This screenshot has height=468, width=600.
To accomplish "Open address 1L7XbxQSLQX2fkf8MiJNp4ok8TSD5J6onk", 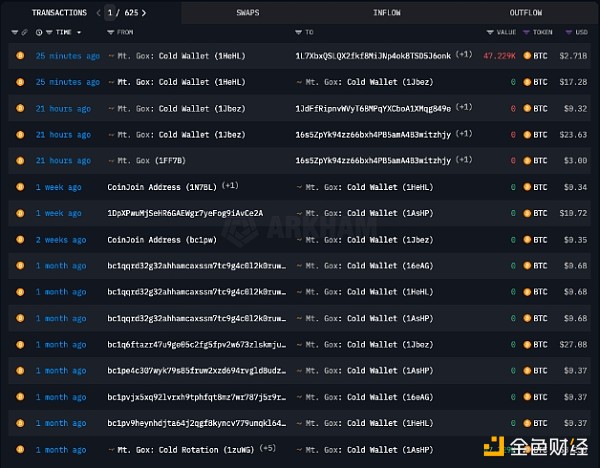I will coord(373,56).
